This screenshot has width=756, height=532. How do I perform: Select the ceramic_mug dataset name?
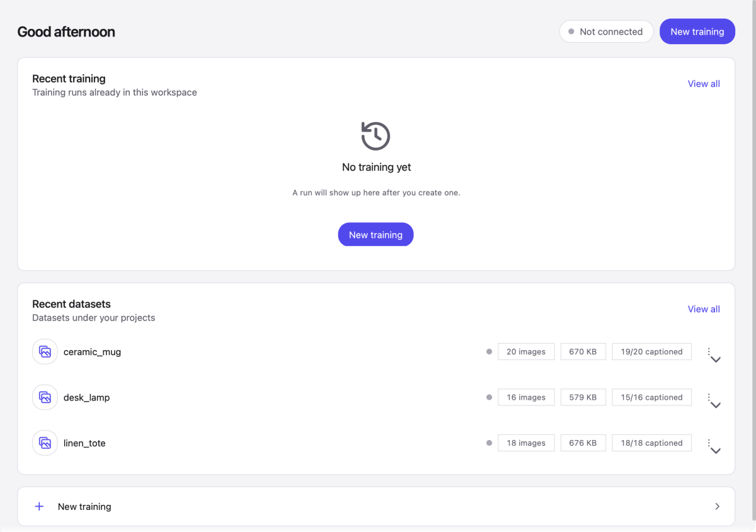click(x=92, y=352)
